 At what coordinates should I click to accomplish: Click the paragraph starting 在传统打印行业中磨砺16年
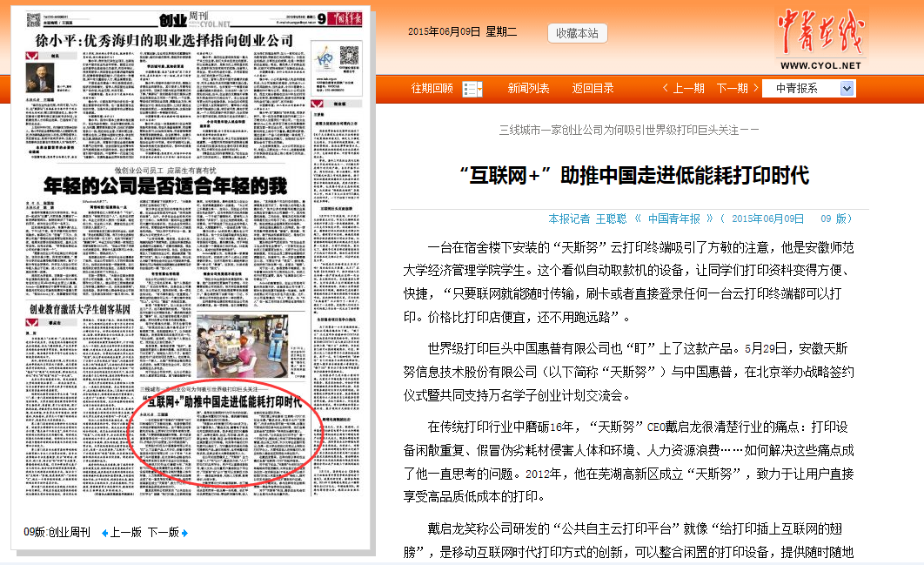tap(629, 461)
